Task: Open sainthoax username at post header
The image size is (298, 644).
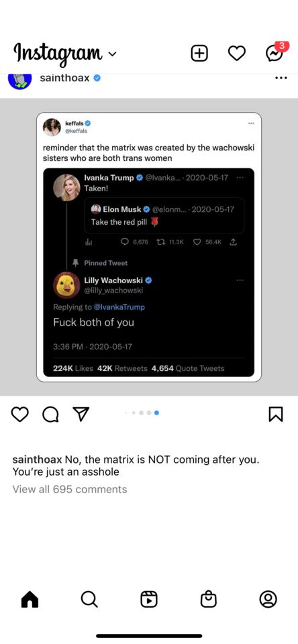Action: [64, 78]
